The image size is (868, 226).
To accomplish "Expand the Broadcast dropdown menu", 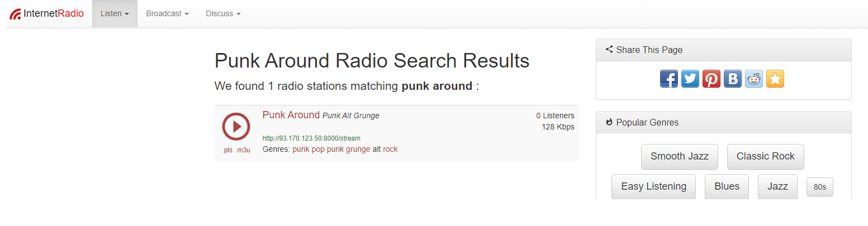I will tap(167, 13).
